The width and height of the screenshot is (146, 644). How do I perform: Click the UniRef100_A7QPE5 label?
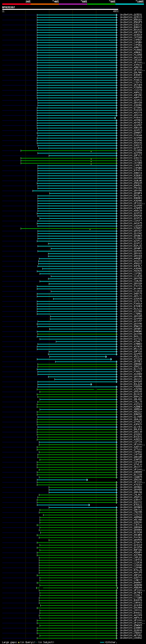pos(131,208)
